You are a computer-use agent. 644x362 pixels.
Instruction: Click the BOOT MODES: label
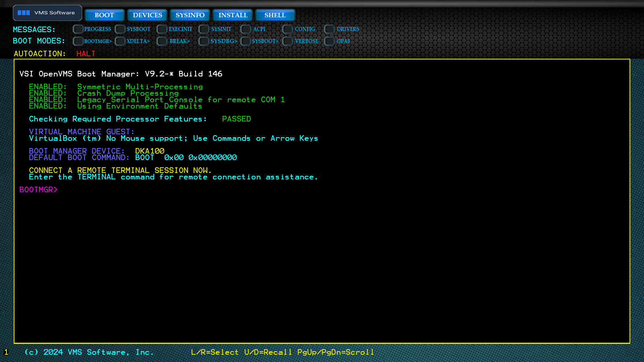click(x=39, y=41)
